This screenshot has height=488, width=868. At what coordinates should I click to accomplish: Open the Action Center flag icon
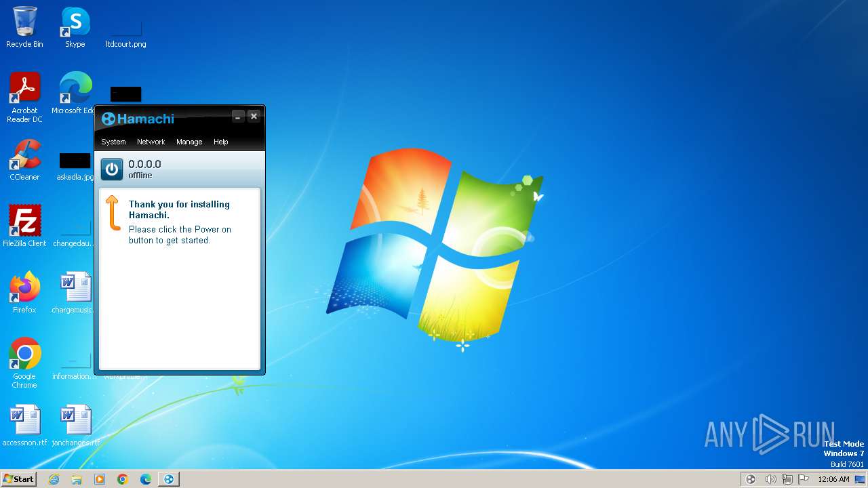804,479
